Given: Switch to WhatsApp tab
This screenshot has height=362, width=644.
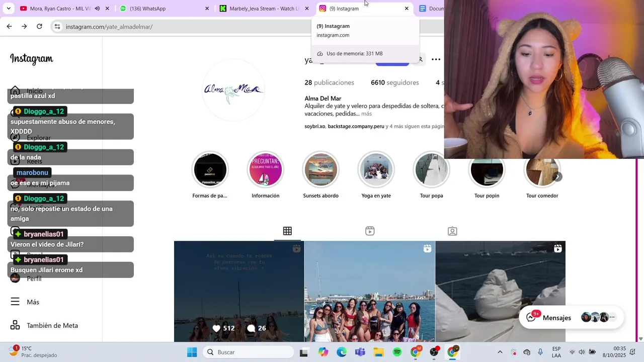Looking at the screenshot, I should point(165,9).
